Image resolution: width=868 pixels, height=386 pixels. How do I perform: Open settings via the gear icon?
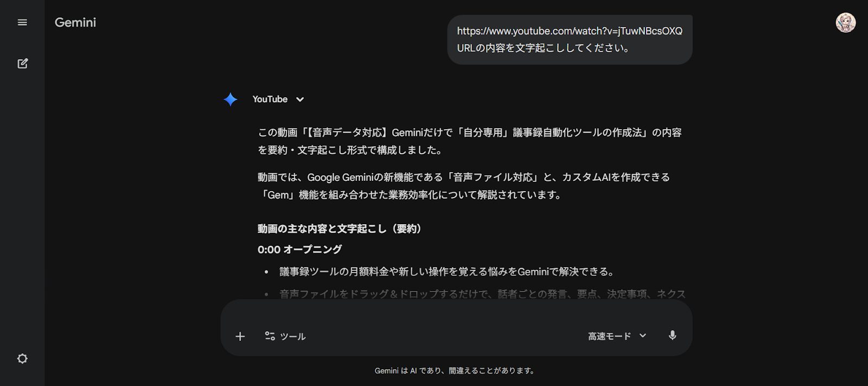tap(22, 358)
